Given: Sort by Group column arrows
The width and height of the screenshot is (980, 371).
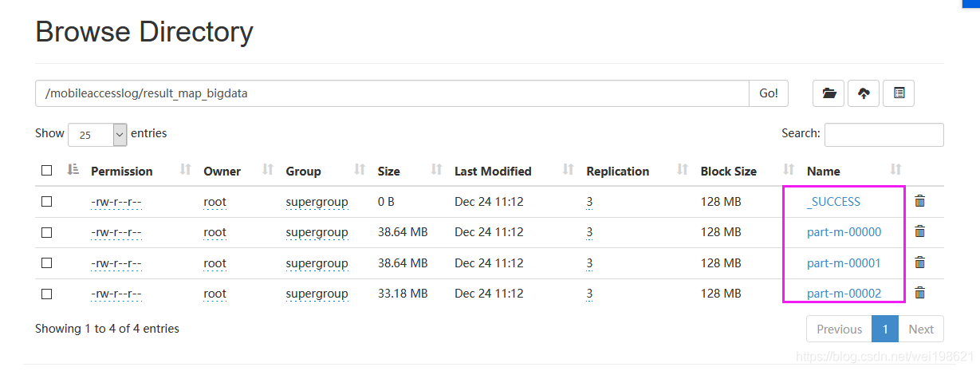Looking at the screenshot, I should tap(360, 170).
